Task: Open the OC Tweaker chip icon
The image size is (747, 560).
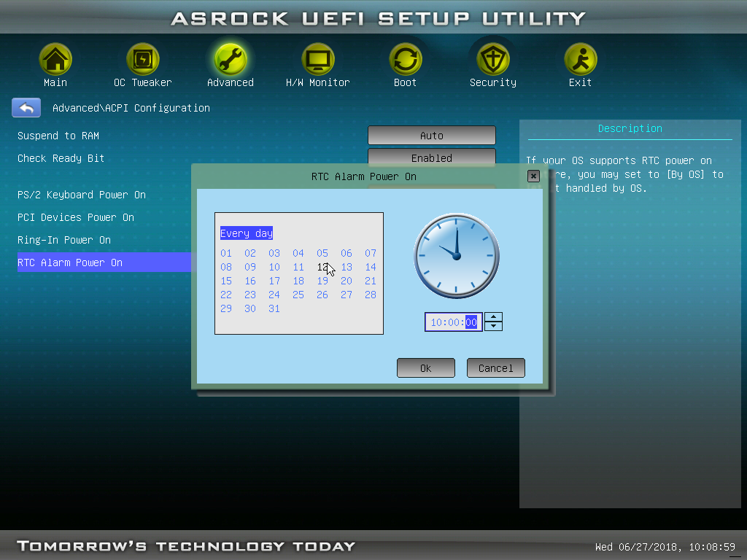Action: (142, 60)
